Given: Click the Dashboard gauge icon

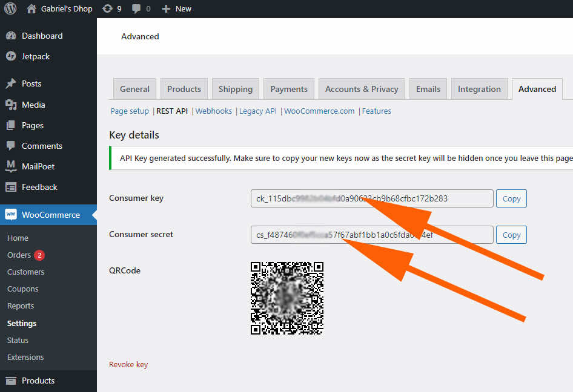Looking at the screenshot, I should point(11,36).
